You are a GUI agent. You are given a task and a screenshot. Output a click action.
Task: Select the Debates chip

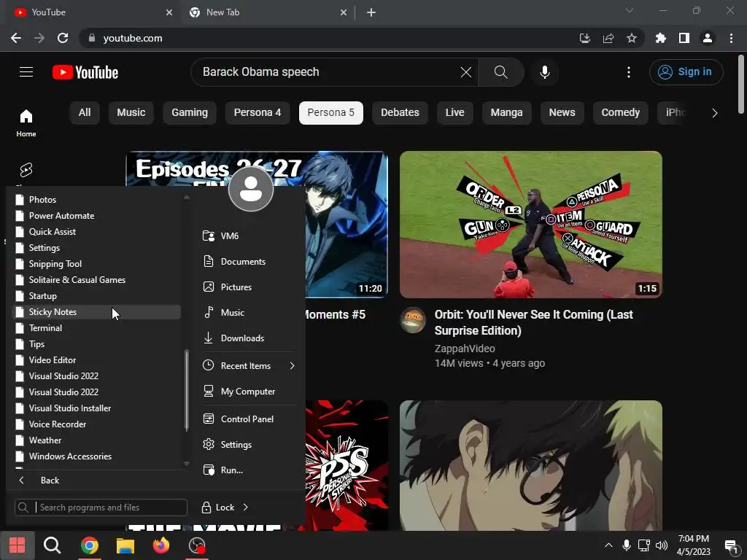(400, 113)
